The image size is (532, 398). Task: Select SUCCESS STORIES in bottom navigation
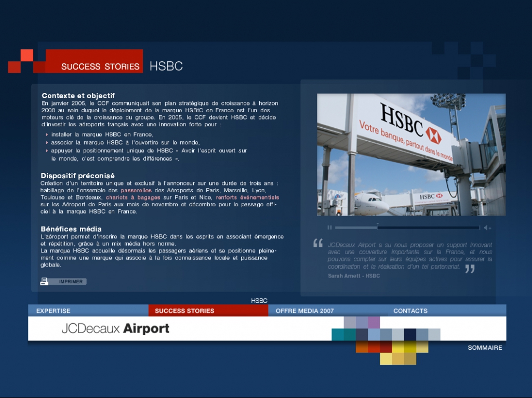click(x=208, y=311)
